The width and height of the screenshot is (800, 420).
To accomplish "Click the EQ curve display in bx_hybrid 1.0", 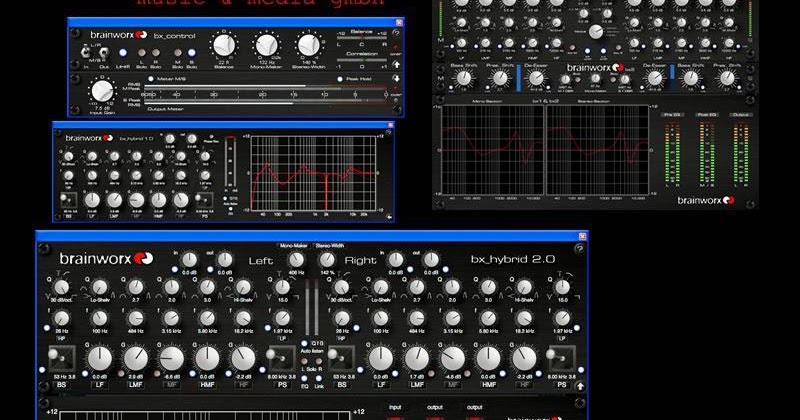I will (314, 174).
